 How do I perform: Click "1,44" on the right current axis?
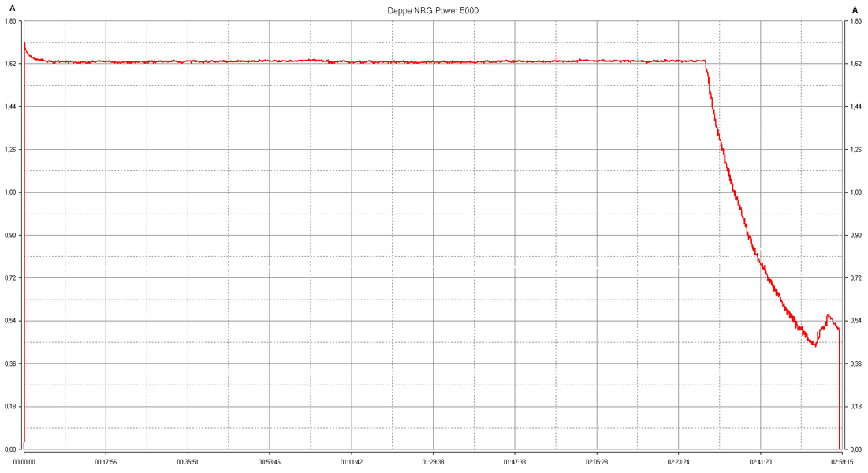[856, 106]
